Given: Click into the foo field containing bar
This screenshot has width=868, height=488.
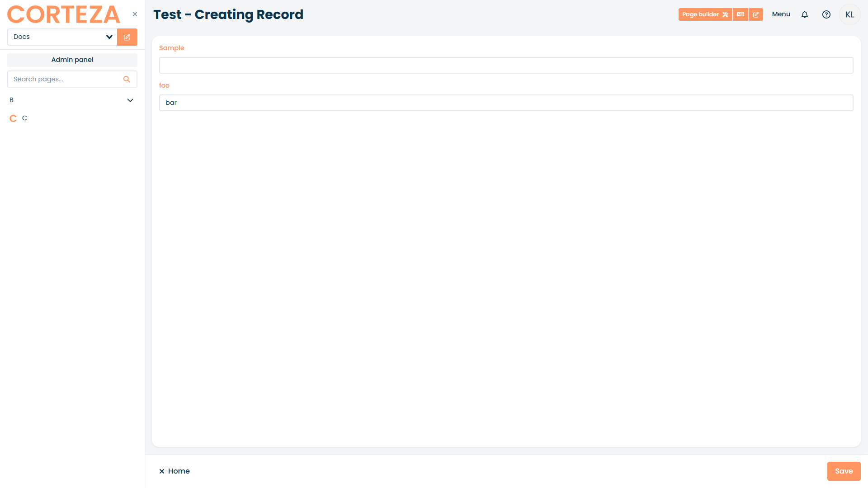Looking at the screenshot, I should pyautogui.click(x=506, y=103).
